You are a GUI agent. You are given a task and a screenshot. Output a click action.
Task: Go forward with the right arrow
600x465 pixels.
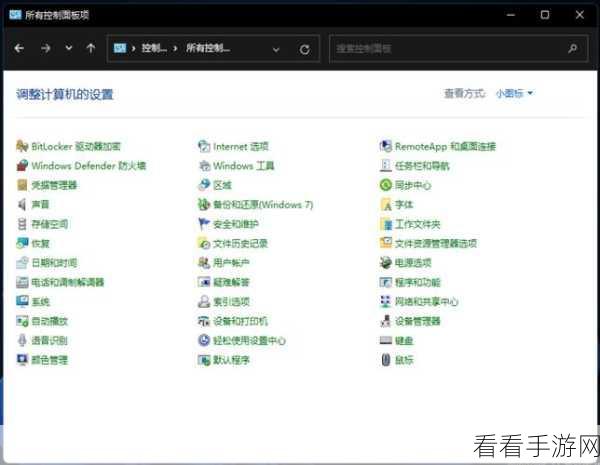click(46, 48)
